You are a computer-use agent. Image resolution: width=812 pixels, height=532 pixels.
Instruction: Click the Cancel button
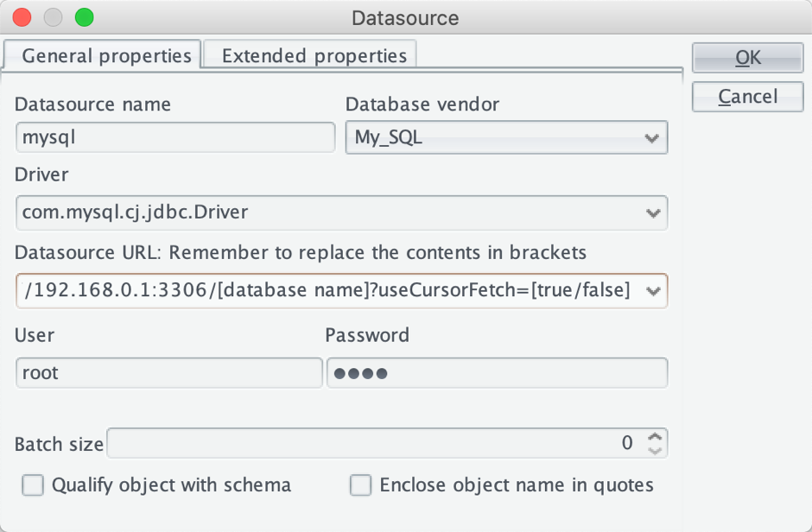tap(748, 97)
